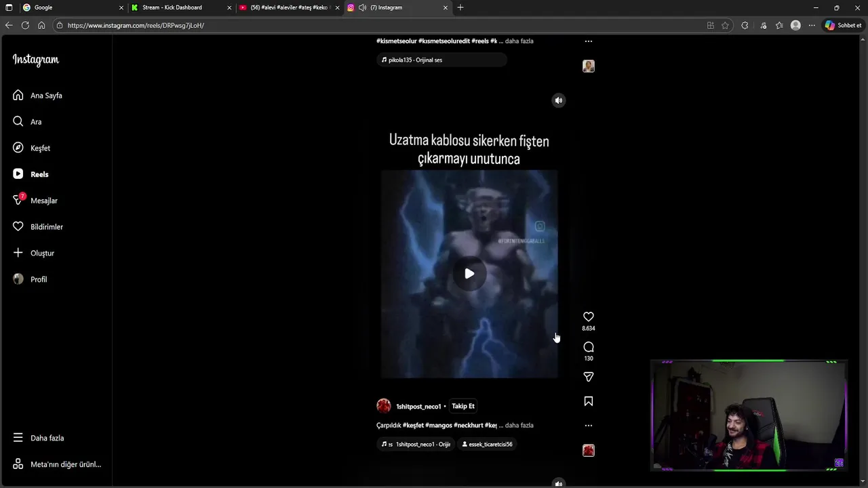Image resolution: width=868 pixels, height=488 pixels.
Task: Add page to favorites with star icon
Action: pos(725,25)
